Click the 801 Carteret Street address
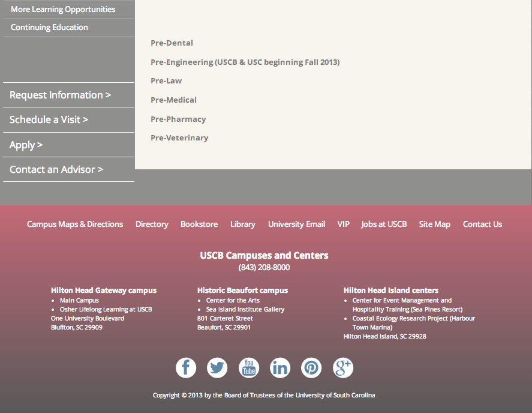This screenshot has height=413, width=532. coord(226,318)
